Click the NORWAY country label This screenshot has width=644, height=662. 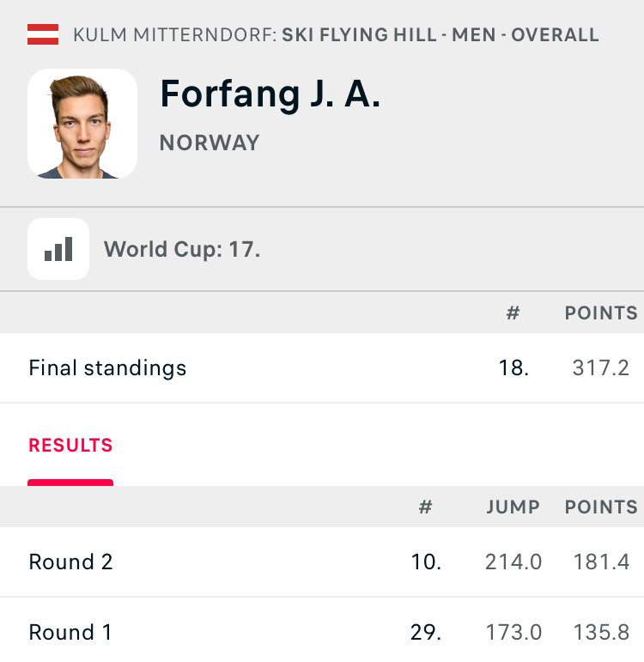(210, 143)
